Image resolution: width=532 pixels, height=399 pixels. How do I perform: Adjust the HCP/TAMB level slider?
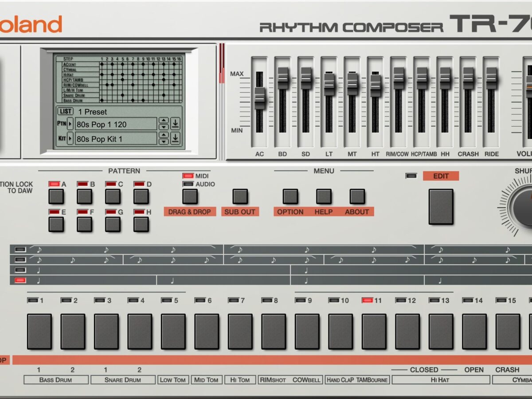[422, 78]
